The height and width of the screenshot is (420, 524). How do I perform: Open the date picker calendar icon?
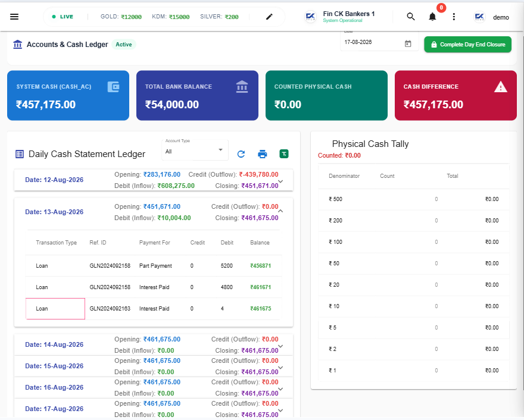click(408, 43)
